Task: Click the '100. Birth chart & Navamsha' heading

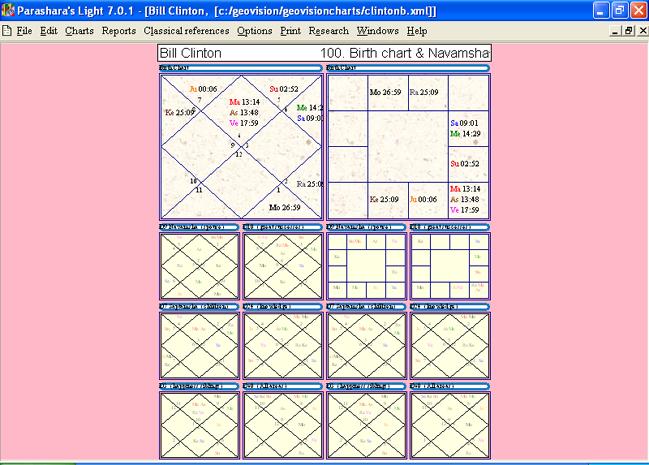Action: tap(405, 53)
